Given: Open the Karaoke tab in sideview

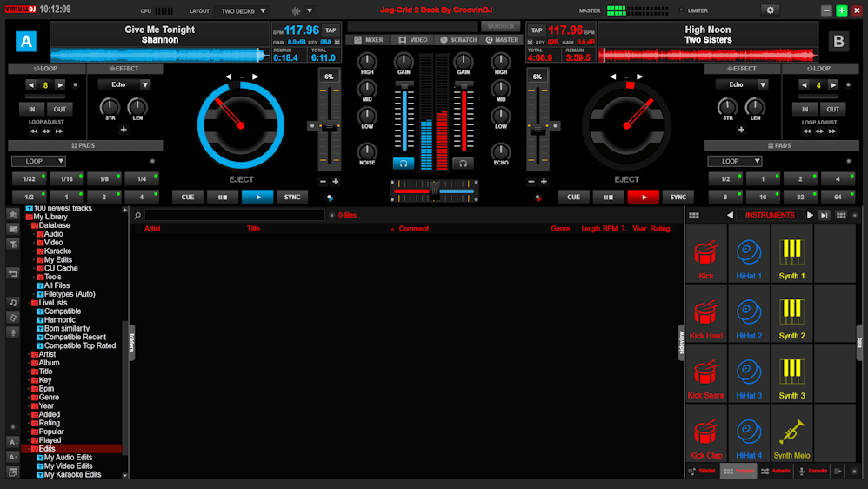Looking at the screenshot, I should tap(812, 471).
